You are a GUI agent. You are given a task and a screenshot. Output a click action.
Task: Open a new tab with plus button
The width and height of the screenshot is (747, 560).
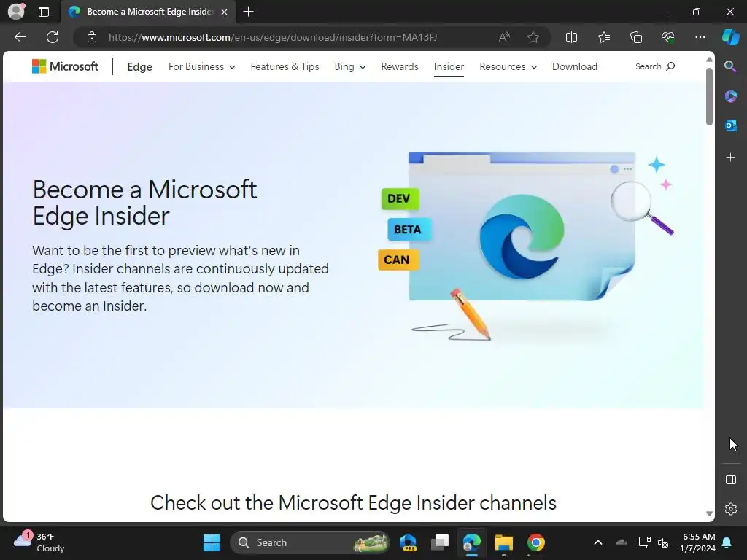pos(248,12)
